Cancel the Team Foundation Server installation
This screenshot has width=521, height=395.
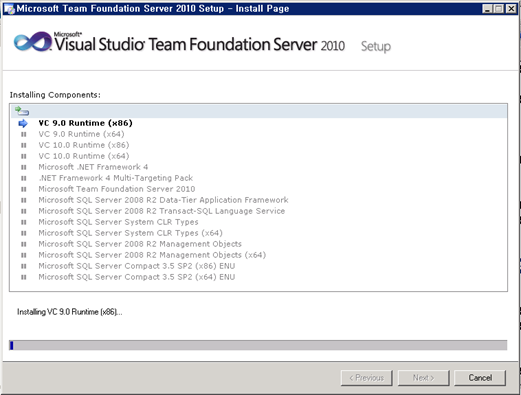[x=480, y=378]
